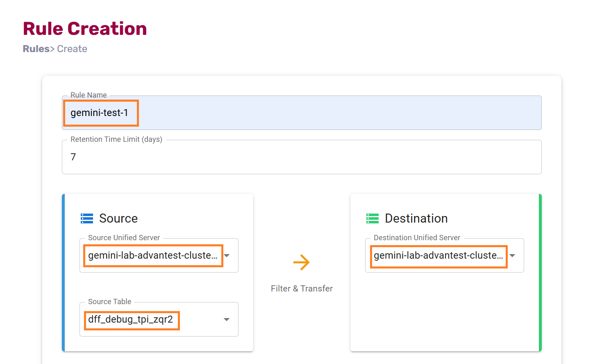The height and width of the screenshot is (364, 602).
Task: Click the orange Filter & Transfer arrow
Action: click(302, 262)
